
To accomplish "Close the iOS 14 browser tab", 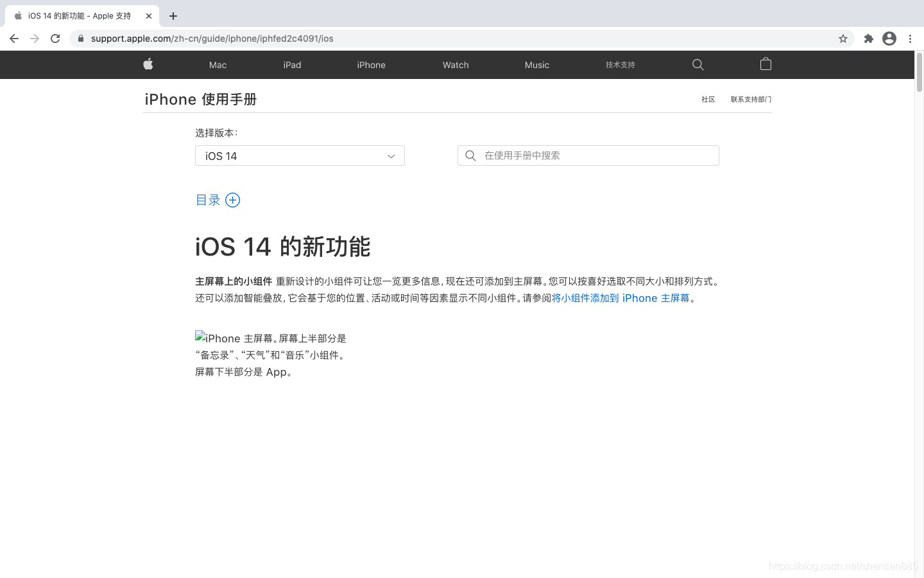I will (149, 16).
